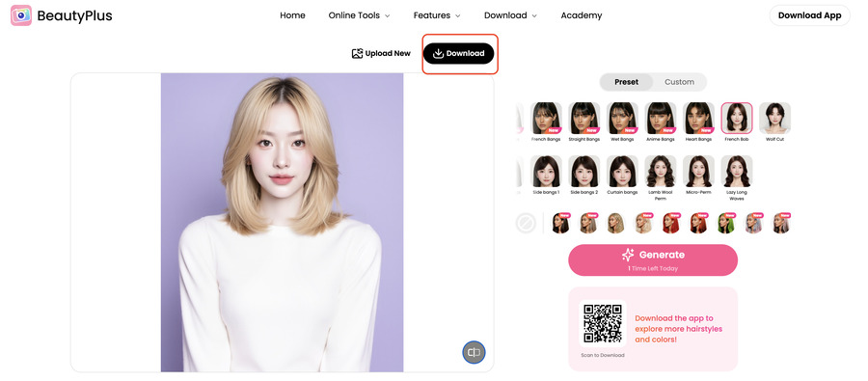This screenshot has height=381, width=868.
Task: Pick the Lazy Long Waves hairstyle
Action: [x=736, y=171]
